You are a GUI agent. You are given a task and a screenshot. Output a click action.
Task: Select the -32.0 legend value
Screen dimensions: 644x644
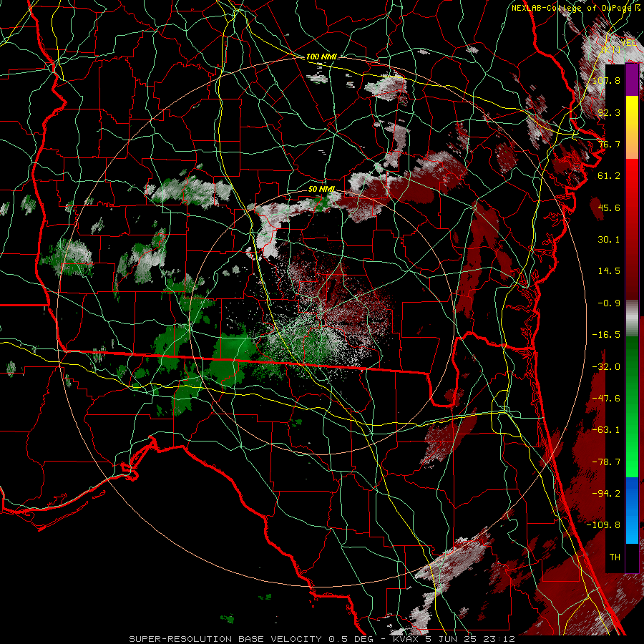point(606,366)
